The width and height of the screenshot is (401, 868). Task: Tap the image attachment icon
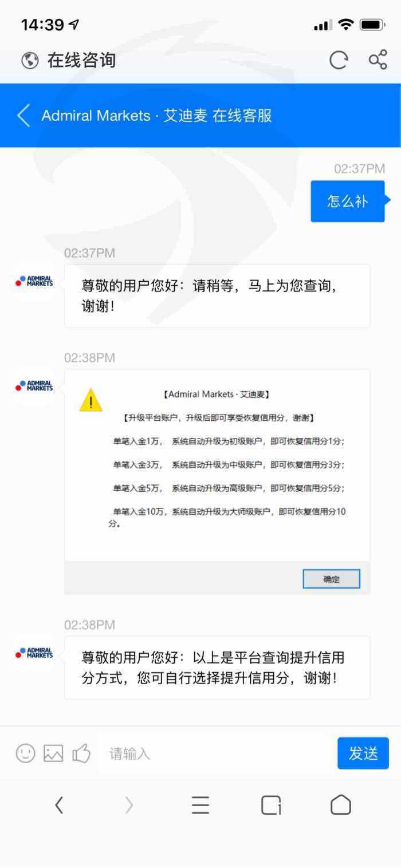tap(53, 753)
